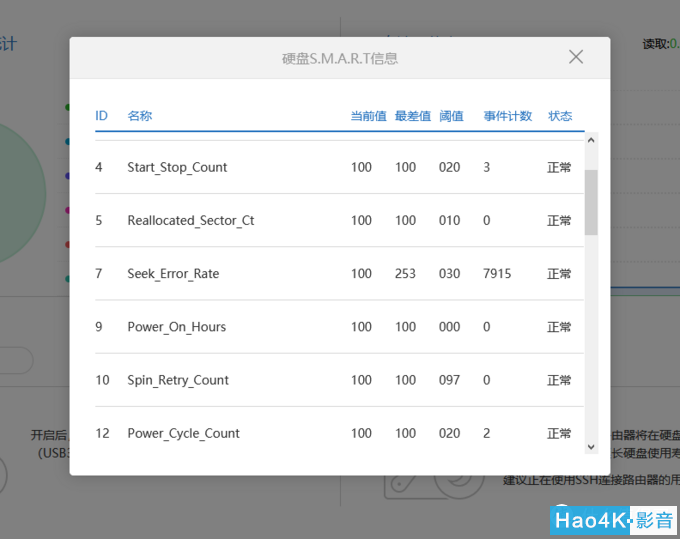Click worst value 253 in Seek_Error_Rate row
The width and height of the screenshot is (680, 539).
coord(405,274)
